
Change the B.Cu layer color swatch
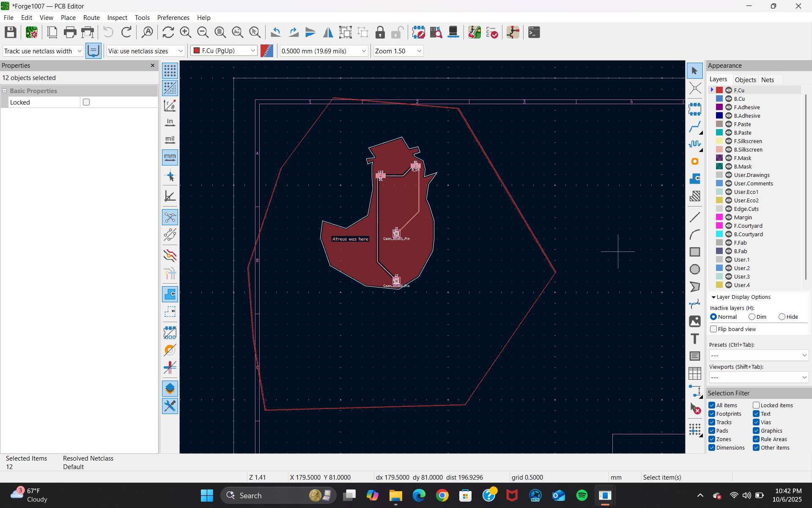(x=719, y=98)
